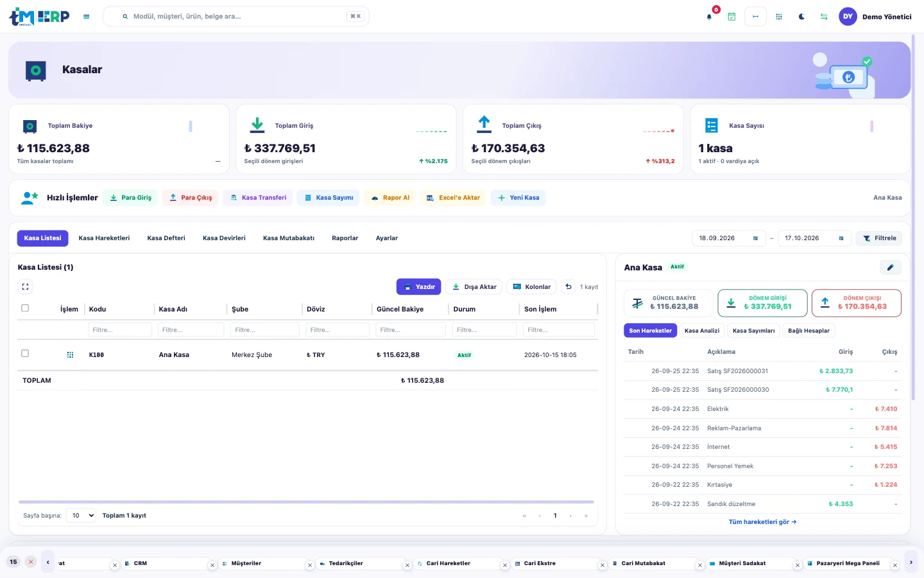Click the tM ERP logo
This screenshot has height=578, width=924.
[39, 17]
